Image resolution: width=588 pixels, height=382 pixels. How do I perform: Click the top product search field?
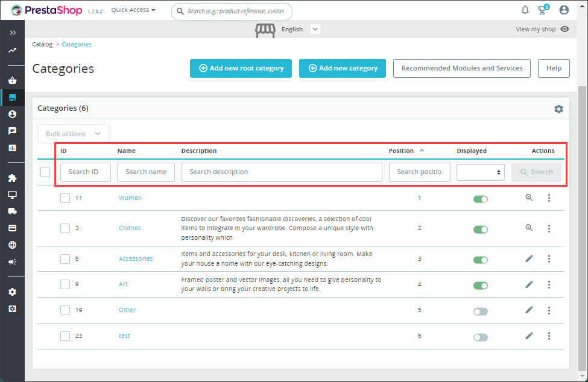232,11
